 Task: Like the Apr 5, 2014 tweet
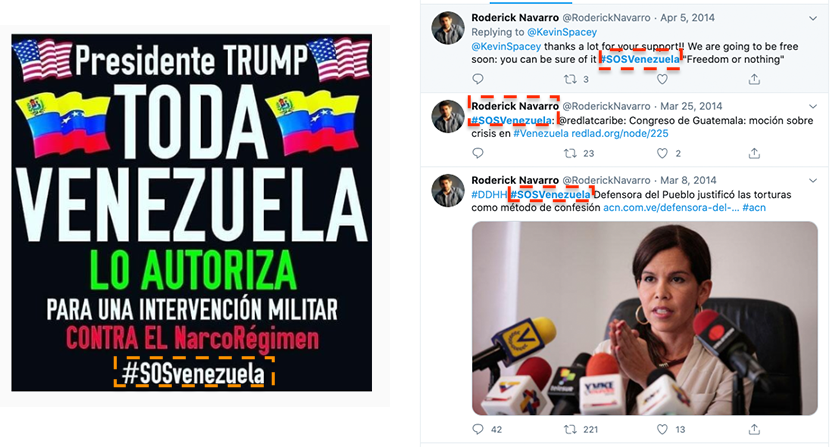[x=662, y=79]
